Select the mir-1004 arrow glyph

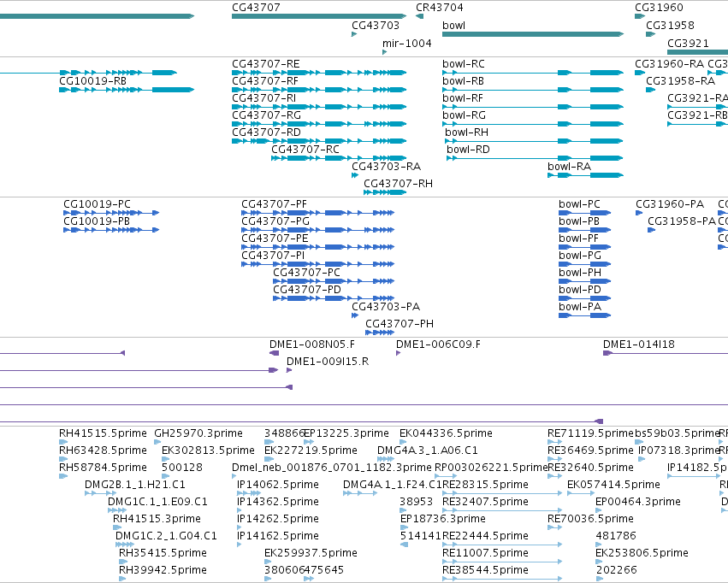(384, 52)
